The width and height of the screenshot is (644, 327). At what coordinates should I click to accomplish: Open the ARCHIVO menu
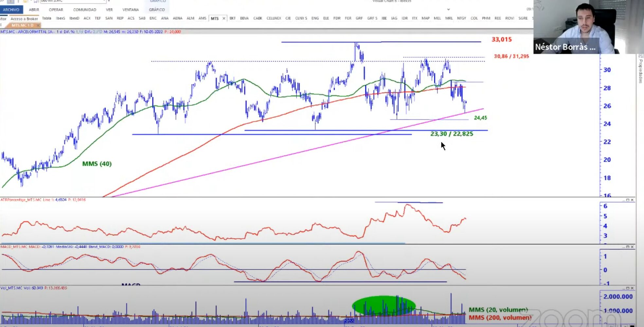11,10
